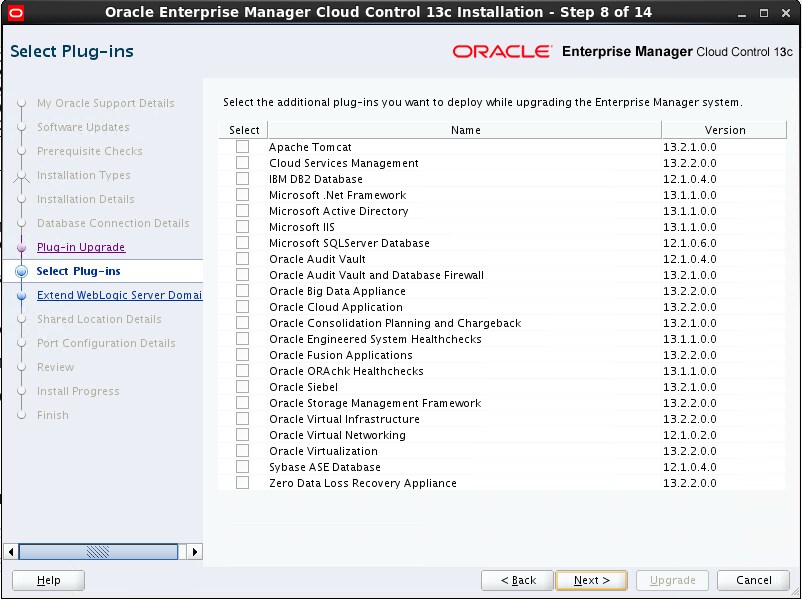The height and width of the screenshot is (600, 802).
Task: Go back with the Back button
Action: 517,580
